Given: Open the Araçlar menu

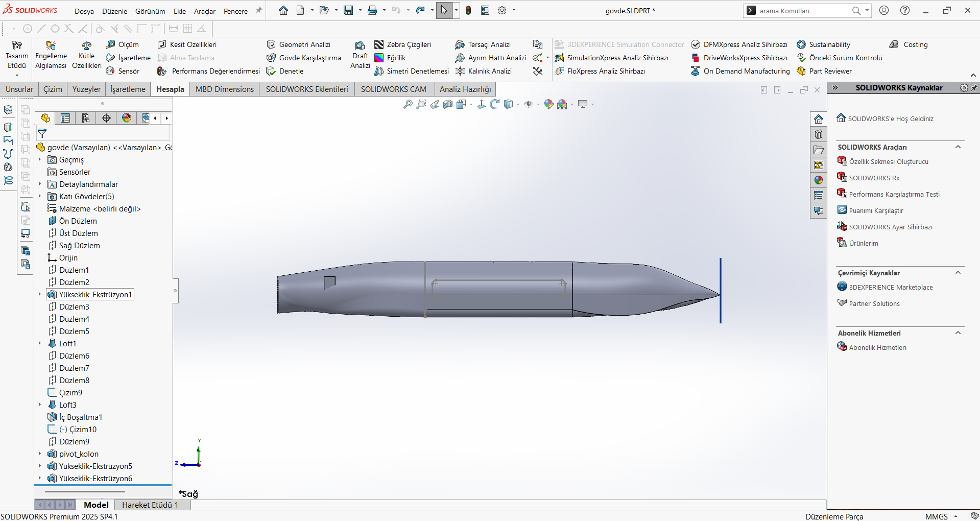Looking at the screenshot, I should point(205,11).
